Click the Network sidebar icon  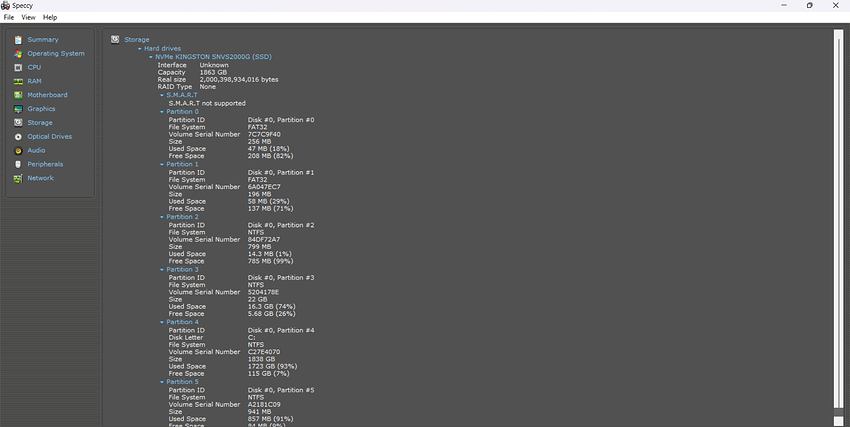coord(18,178)
